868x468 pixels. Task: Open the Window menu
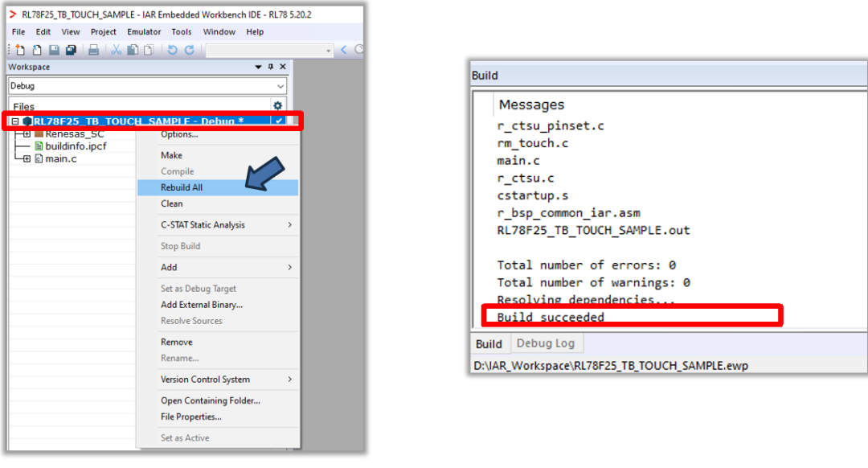(219, 32)
